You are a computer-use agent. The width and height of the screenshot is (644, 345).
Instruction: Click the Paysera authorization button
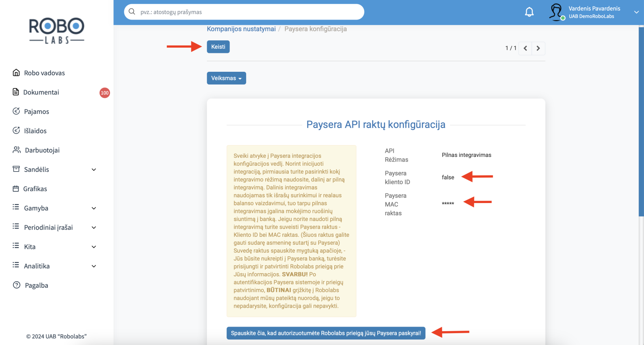point(326,333)
